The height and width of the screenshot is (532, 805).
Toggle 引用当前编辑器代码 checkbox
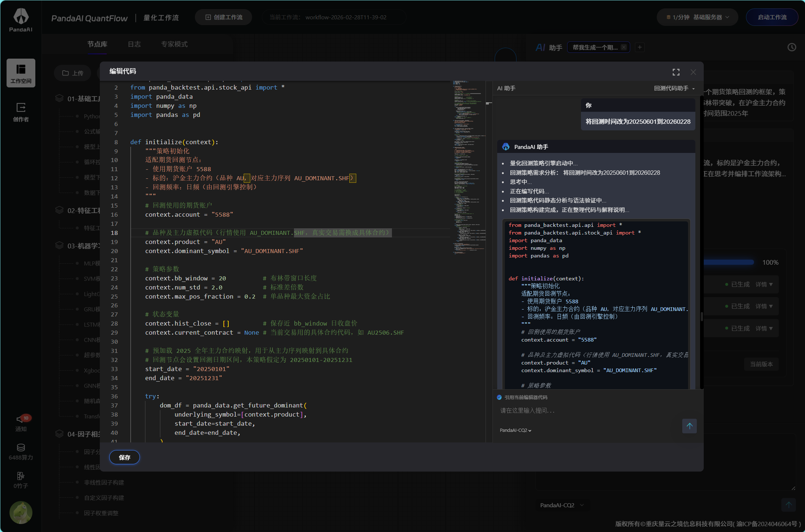499,397
